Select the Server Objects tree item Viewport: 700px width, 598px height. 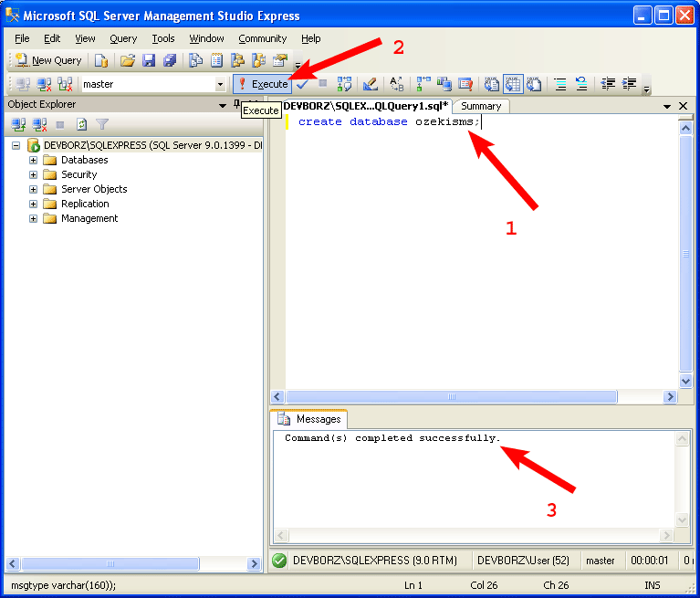[94, 189]
